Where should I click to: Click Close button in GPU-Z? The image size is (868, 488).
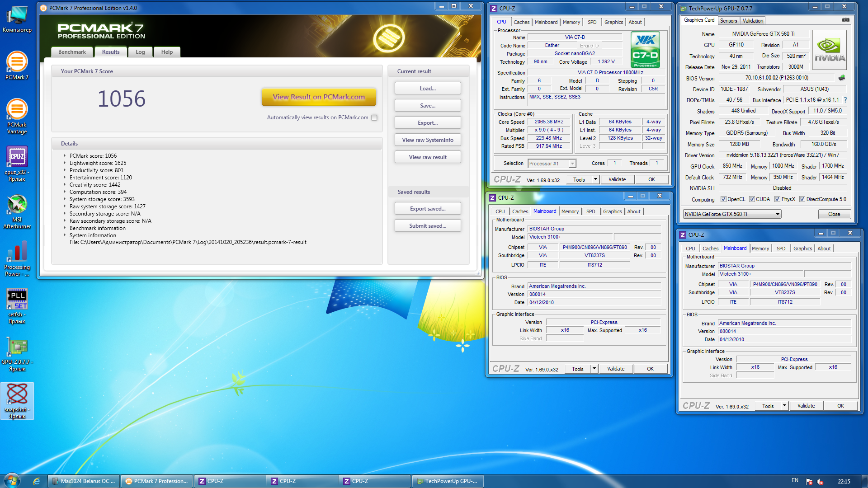(834, 214)
